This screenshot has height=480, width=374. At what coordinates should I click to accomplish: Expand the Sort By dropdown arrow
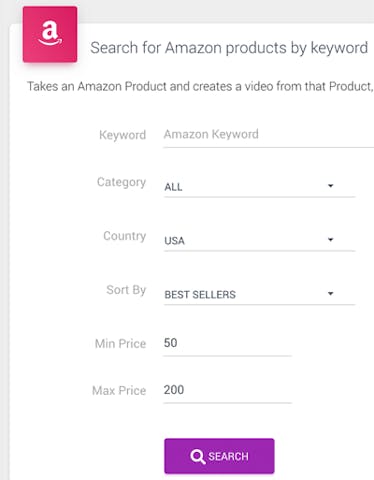[330, 293]
